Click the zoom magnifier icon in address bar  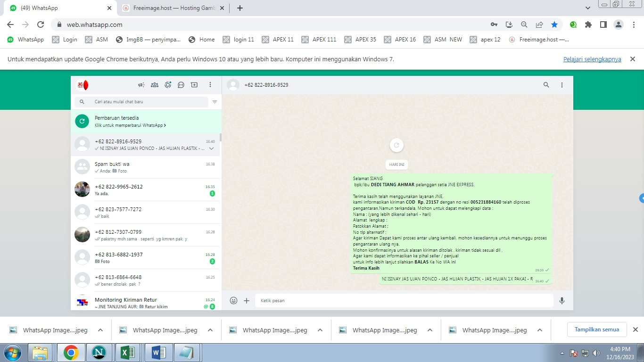click(524, 25)
